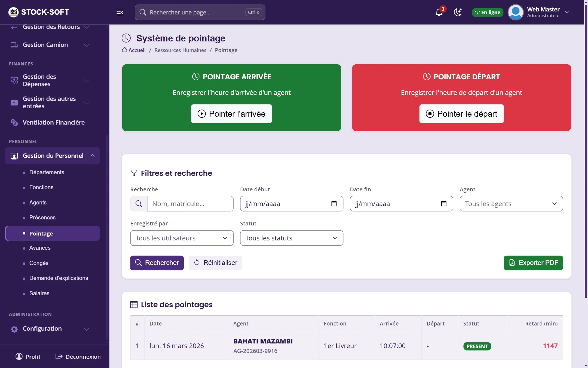This screenshot has width=588, height=368.
Task: Open the Date fin calendar picker icon
Action: click(x=444, y=204)
